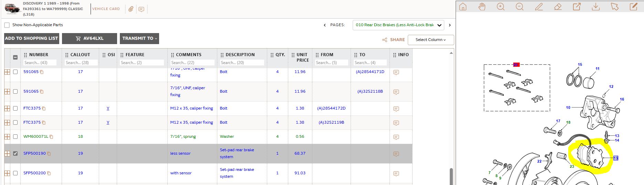The width and height of the screenshot is (644, 185).
Task: Open info comment for M12 x 35 bolt ending (A)32S2119B
Action: pyautogui.click(x=396, y=123)
